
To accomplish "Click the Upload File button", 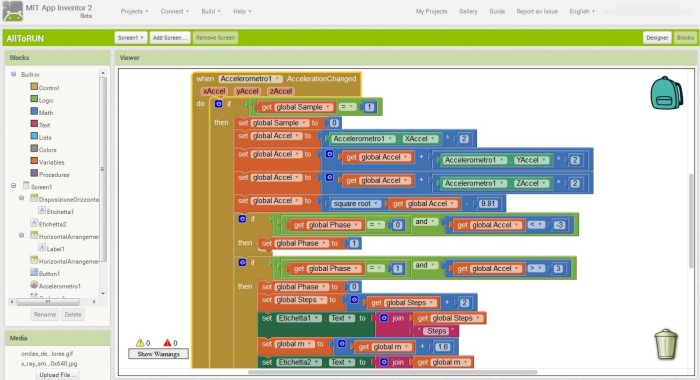I will [x=57, y=375].
